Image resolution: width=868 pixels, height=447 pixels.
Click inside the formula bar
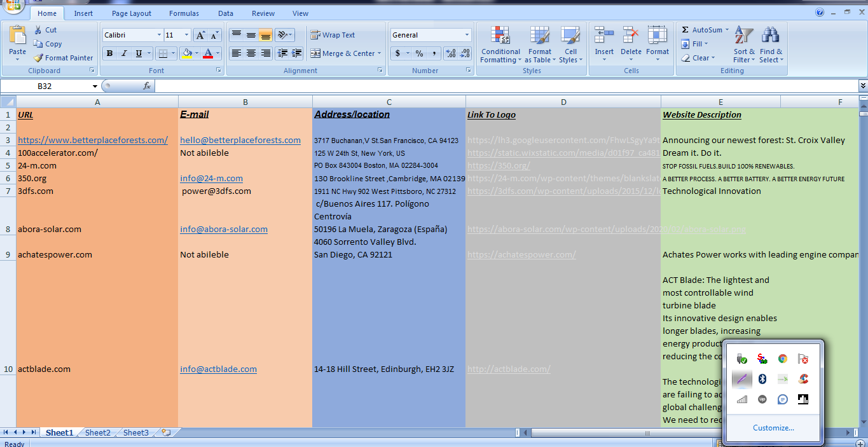click(382, 85)
